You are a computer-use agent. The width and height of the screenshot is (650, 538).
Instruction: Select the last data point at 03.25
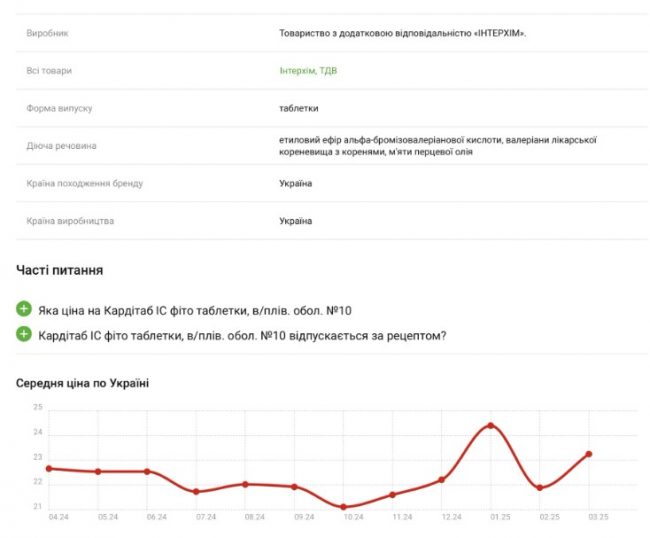[589, 454]
